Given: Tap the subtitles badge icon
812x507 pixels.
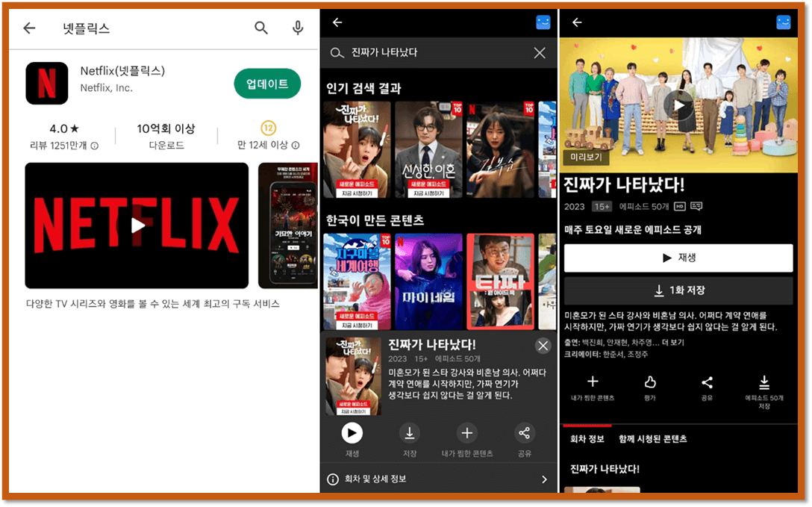Looking at the screenshot, I should [696, 207].
